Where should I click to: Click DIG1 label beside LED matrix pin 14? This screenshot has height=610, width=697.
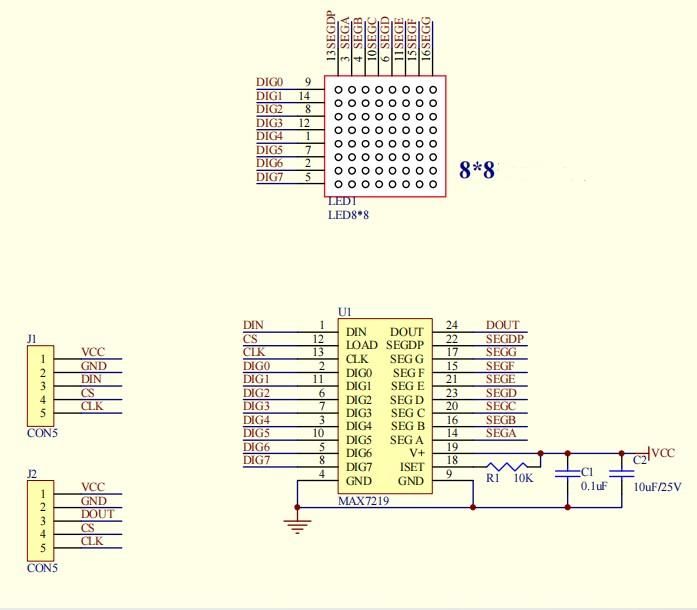[x=269, y=96]
